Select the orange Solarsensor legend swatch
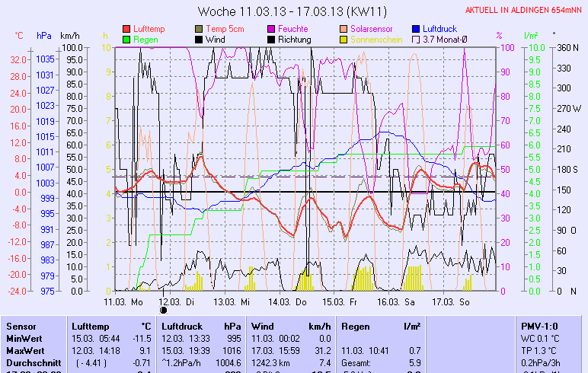The width and height of the screenshot is (588, 373). tap(344, 29)
